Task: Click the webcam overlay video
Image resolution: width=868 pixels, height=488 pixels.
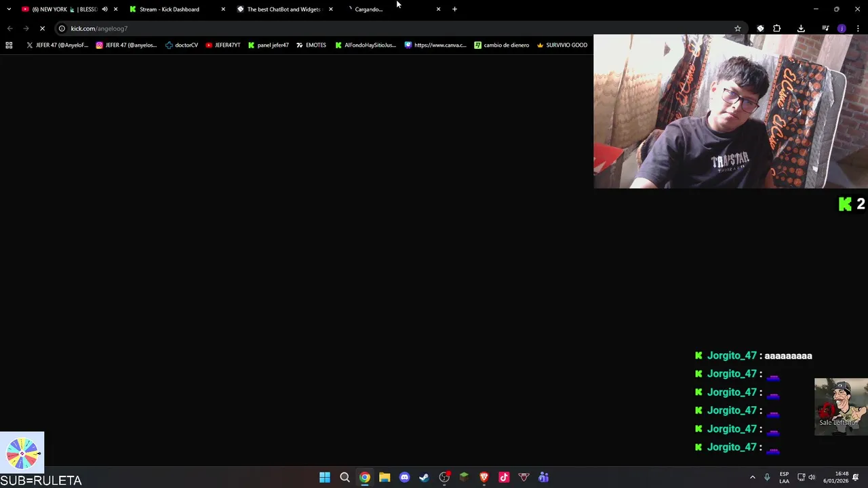Action: [730, 111]
